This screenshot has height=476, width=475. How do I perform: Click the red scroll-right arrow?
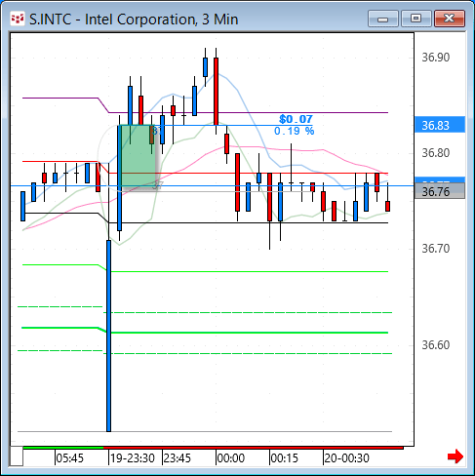click(x=455, y=456)
